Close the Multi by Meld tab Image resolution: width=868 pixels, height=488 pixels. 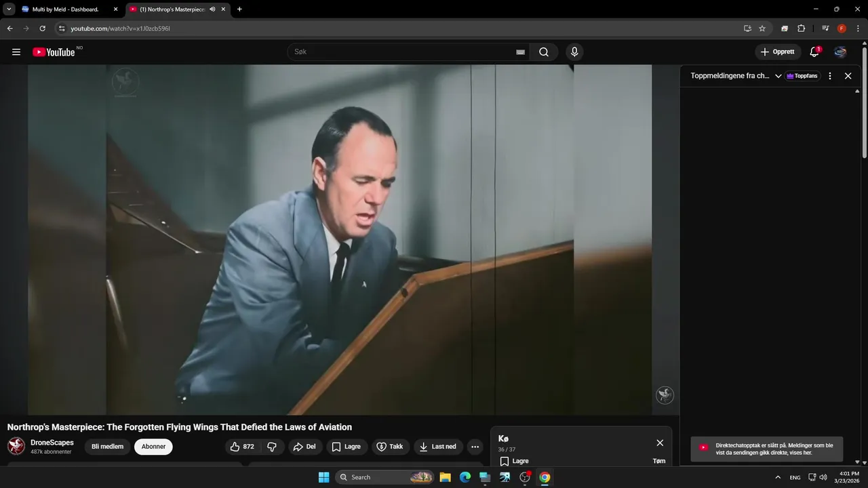coord(115,9)
